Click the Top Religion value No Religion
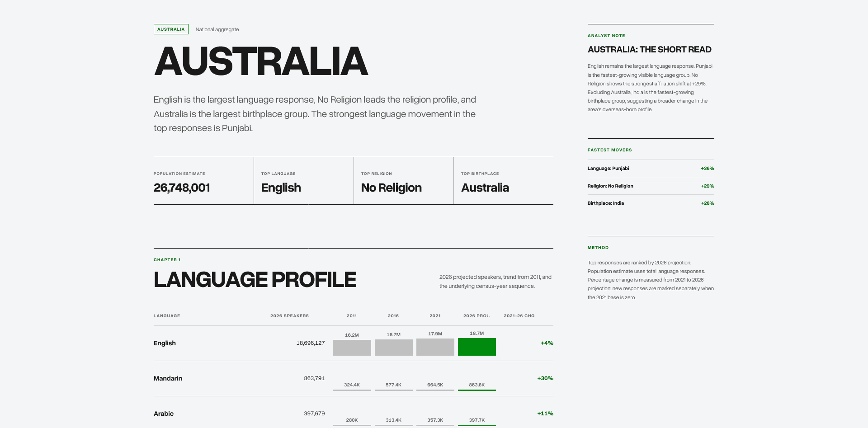This screenshot has height=428, width=868. pyautogui.click(x=391, y=188)
